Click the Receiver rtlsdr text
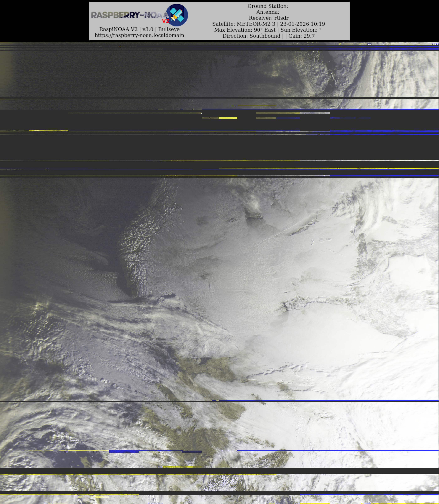The width and height of the screenshot is (439, 504). point(268,18)
